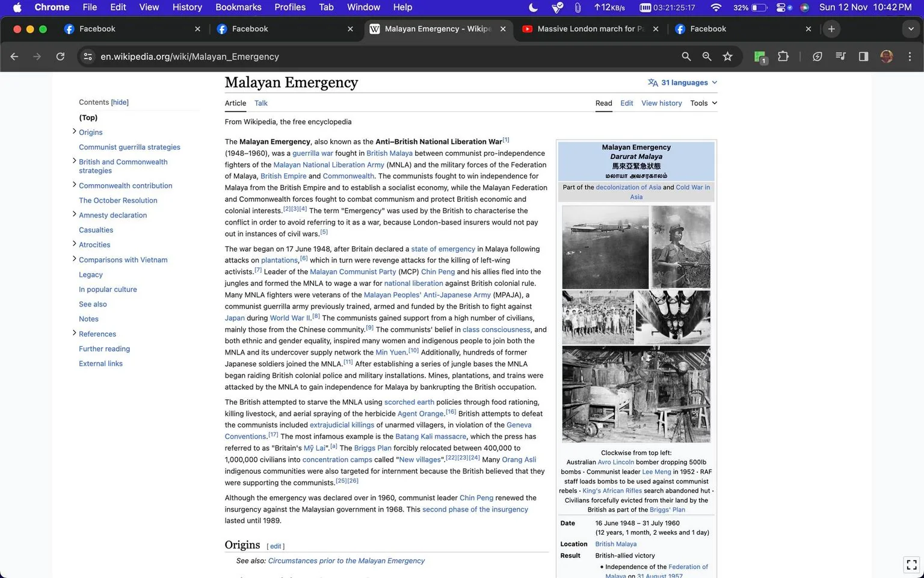The width and height of the screenshot is (924, 578).
Task: Open The October Resolution in contents
Action: pyautogui.click(x=118, y=200)
